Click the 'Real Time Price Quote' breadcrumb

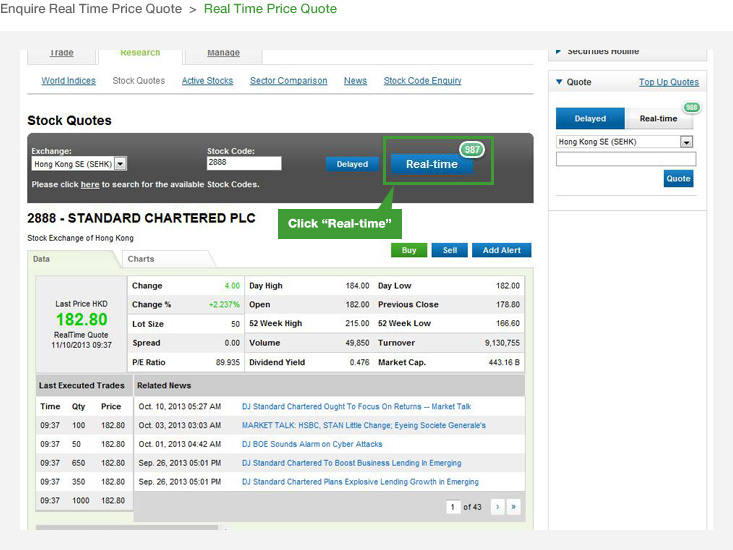pos(270,9)
